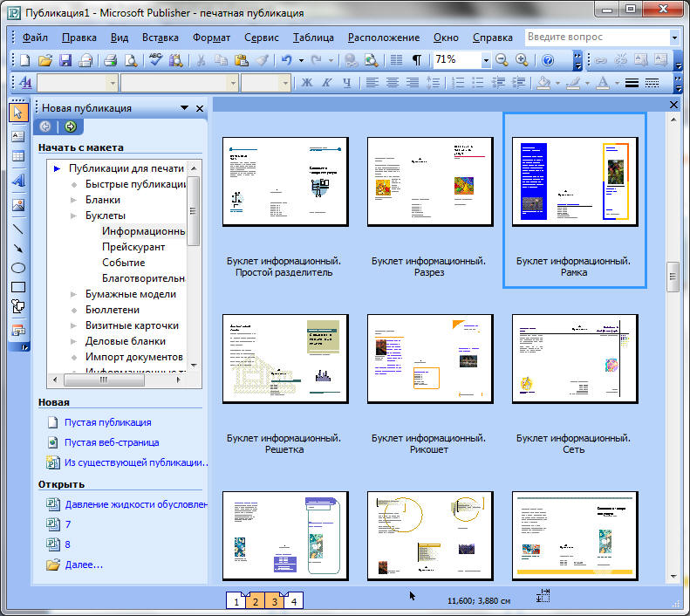This screenshot has height=616, width=690.
Task: Open the Сервис menu
Action: pyautogui.click(x=262, y=38)
